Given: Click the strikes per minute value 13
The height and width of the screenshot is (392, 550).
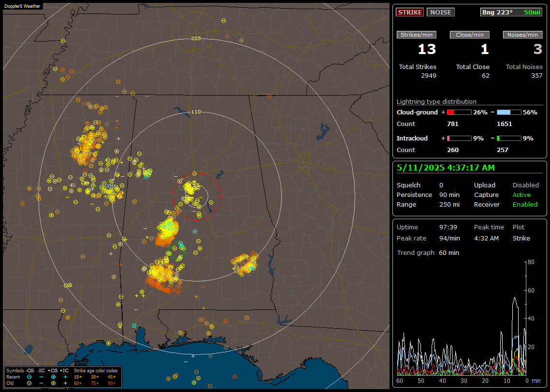Looking at the screenshot, I should [x=427, y=49].
